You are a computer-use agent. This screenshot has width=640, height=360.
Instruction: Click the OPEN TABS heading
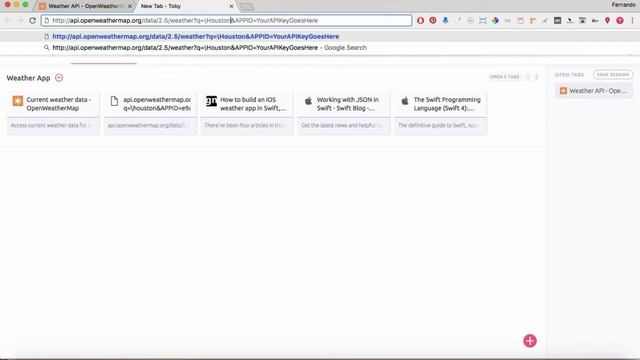click(x=569, y=75)
